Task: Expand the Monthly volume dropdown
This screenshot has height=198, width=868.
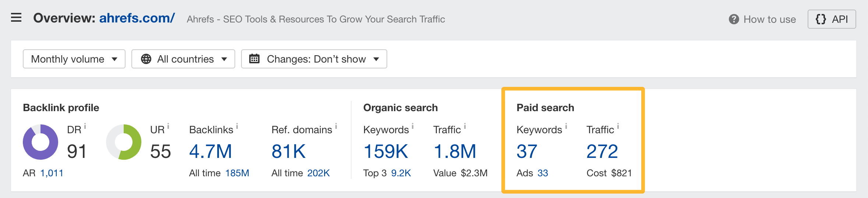Action: click(74, 59)
